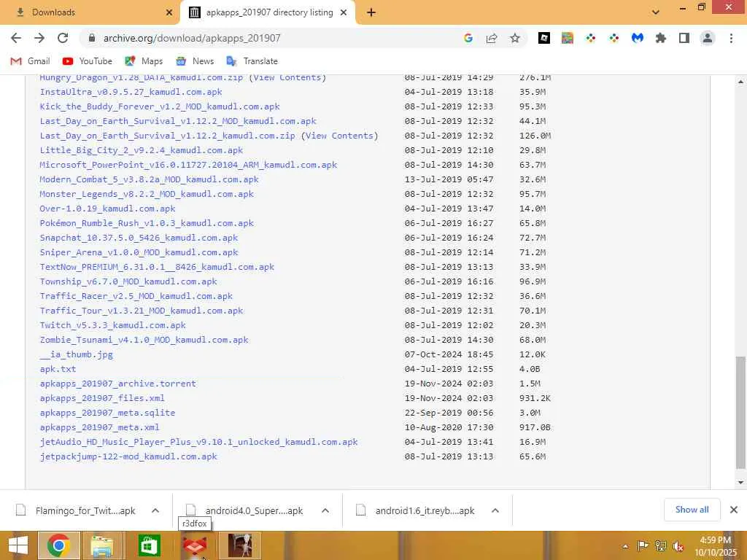Open File Explorer from the taskbar
The height and width of the screenshot is (560, 747).
[x=102, y=545]
